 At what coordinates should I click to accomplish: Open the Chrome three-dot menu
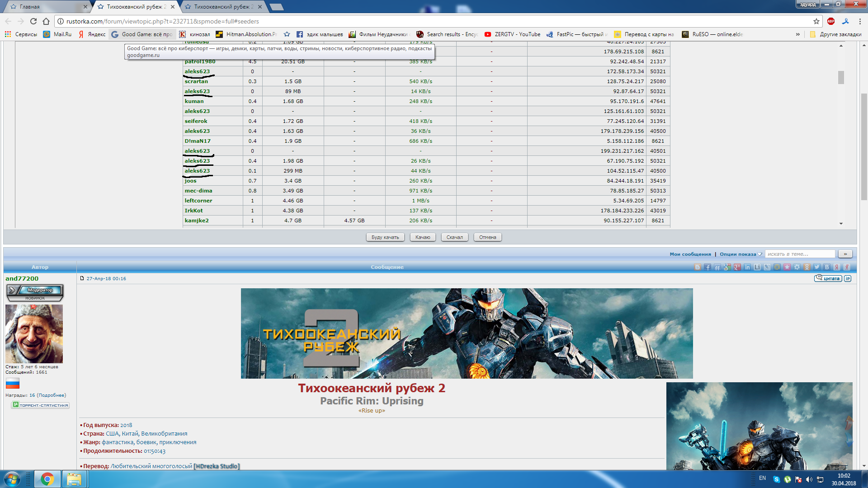860,21
